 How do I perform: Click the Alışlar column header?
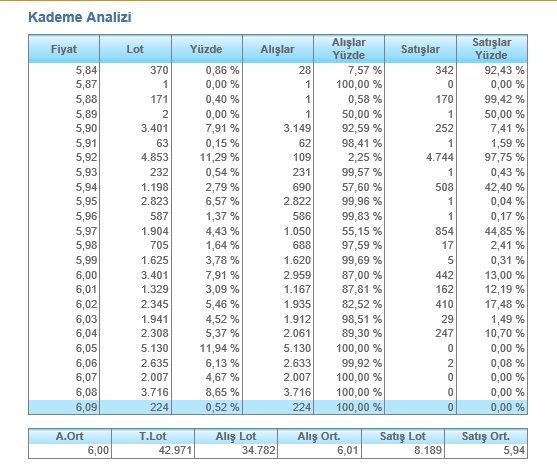click(278, 49)
